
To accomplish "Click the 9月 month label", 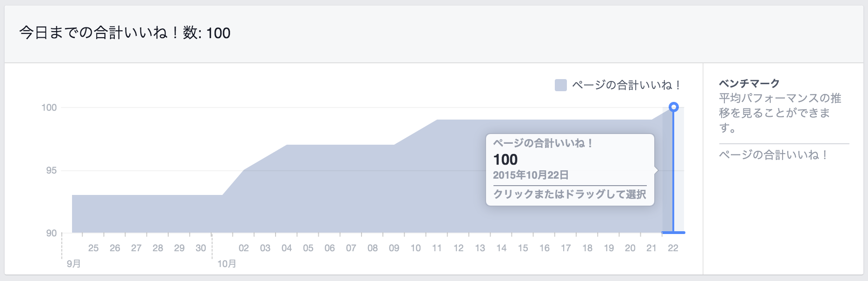I will tap(73, 264).
